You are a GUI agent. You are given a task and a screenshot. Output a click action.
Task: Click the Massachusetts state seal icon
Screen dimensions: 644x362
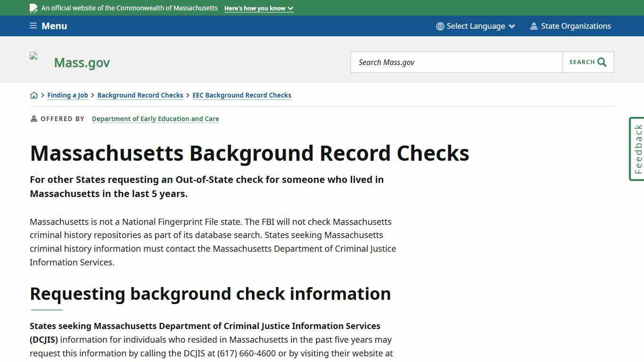pos(33,8)
